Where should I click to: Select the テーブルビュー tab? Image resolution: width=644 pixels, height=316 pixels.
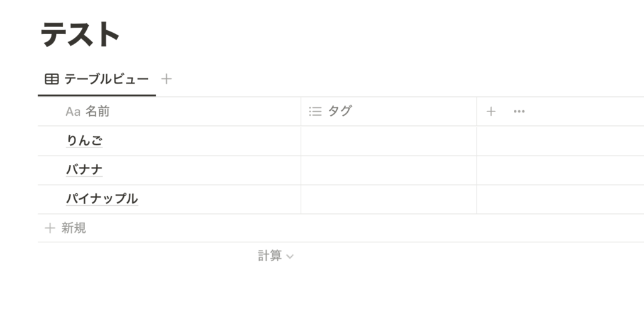point(97,79)
